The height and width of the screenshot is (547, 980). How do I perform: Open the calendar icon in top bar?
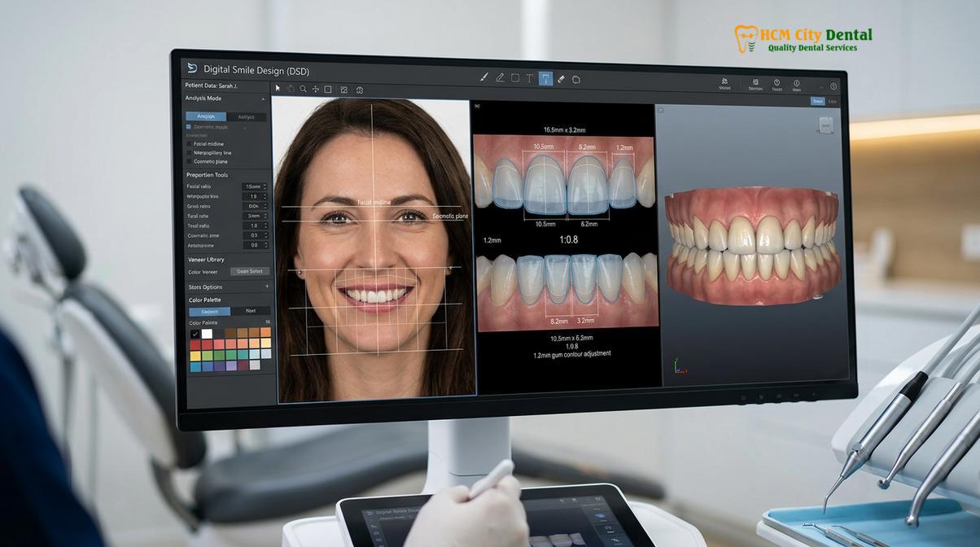[755, 84]
